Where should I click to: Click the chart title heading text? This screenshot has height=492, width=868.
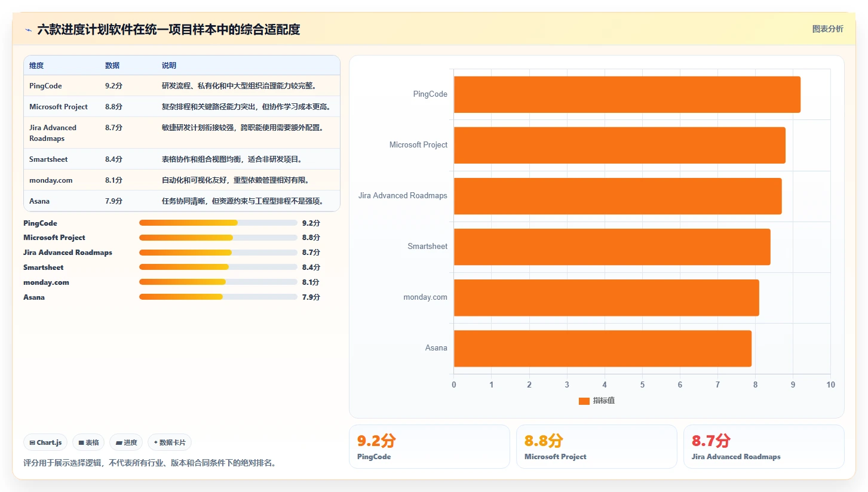pyautogui.click(x=168, y=29)
